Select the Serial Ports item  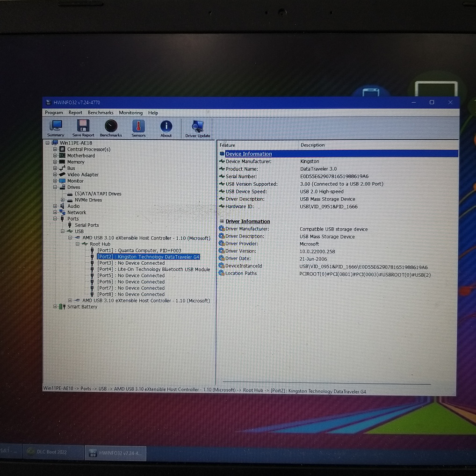pos(87,225)
